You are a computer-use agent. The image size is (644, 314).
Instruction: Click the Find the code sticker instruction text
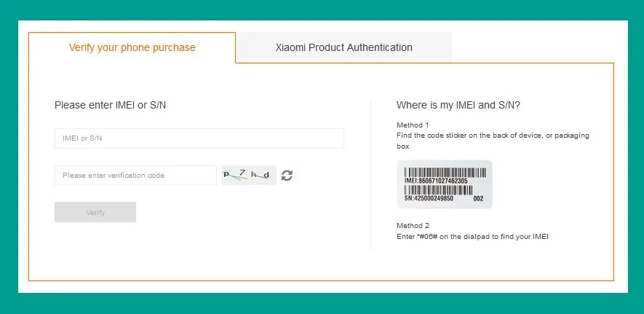pos(493,141)
